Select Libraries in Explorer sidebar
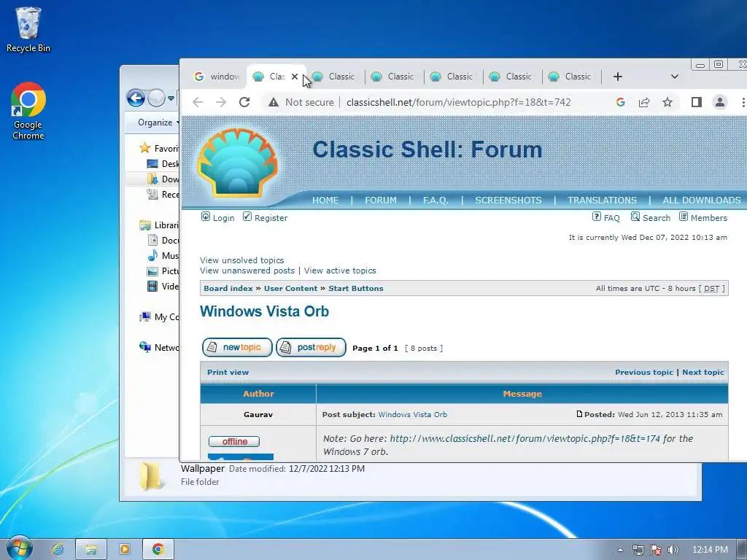The image size is (747, 560). (x=159, y=225)
